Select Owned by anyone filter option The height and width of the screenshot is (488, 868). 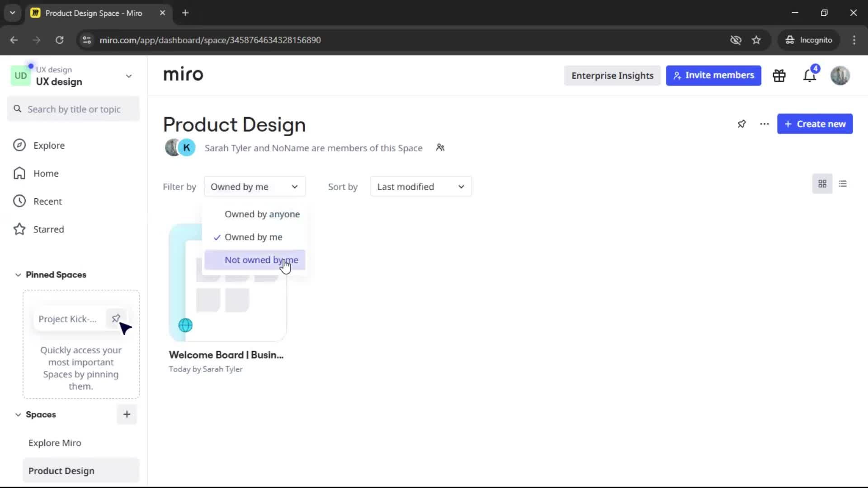click(x=255, y=214)
